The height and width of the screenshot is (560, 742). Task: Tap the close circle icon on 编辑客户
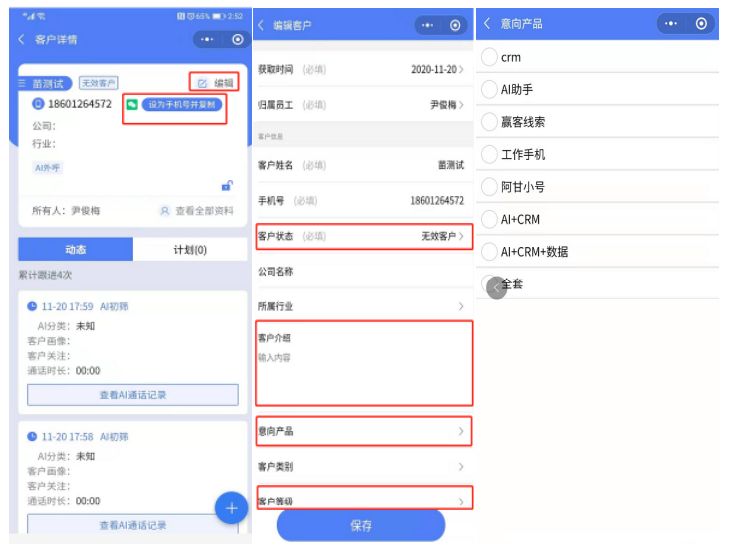(x=455, y=25)
